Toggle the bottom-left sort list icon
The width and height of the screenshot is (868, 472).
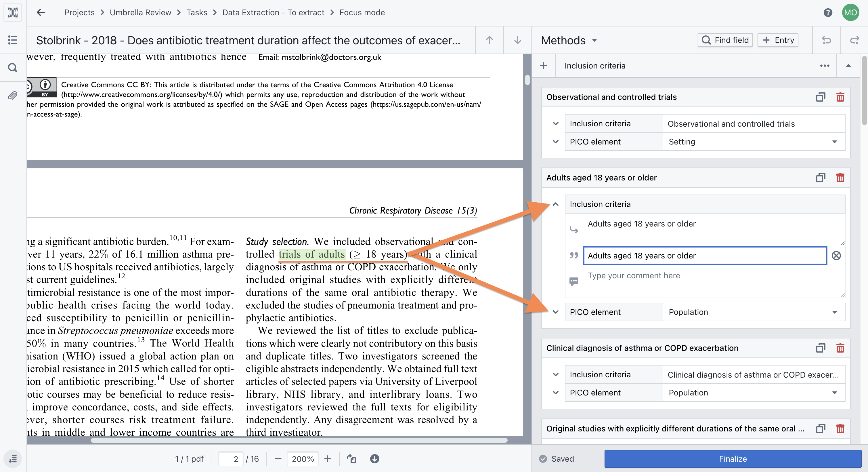(x=13, y=458)
